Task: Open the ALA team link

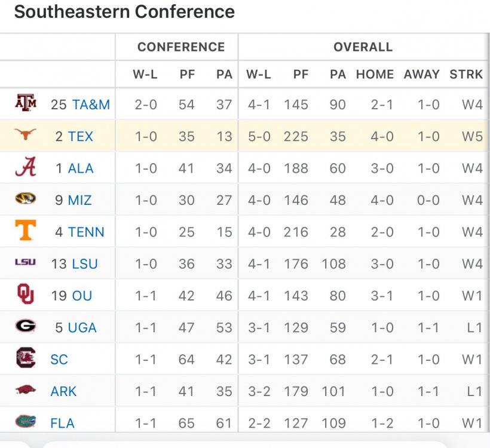Action: [x=81, y=168]
